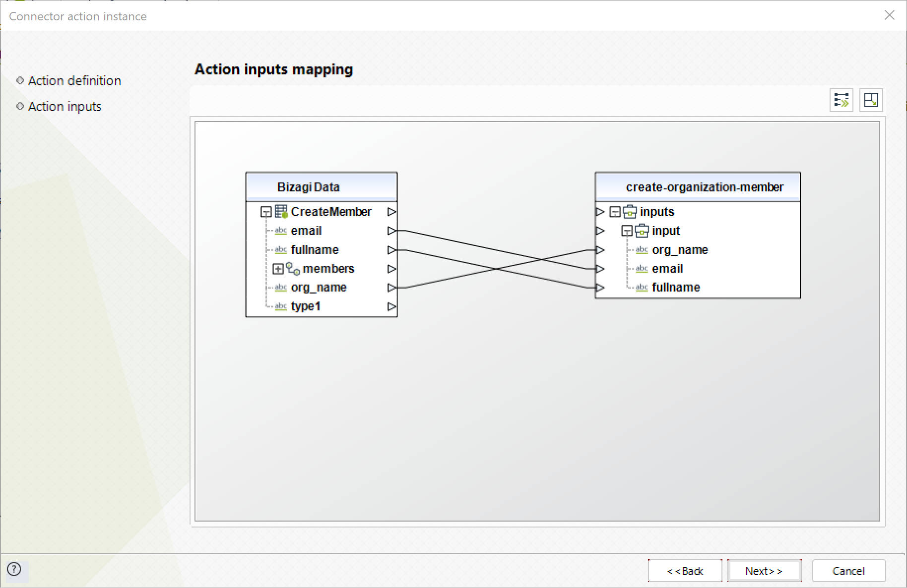Image resolution: width=907 pixels, height=588 pixels.
Task: Click input arrow of connector email
Action: pyautogui.click(x=600, y=268)
